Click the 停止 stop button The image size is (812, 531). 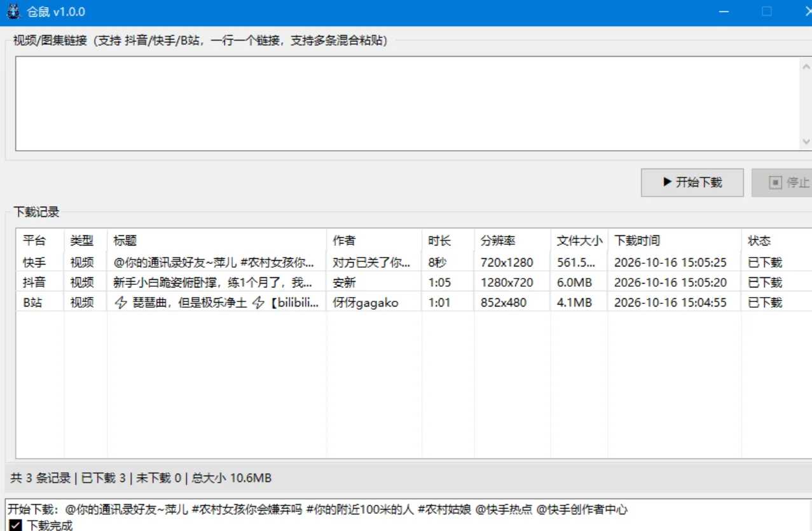pos(783,183)
